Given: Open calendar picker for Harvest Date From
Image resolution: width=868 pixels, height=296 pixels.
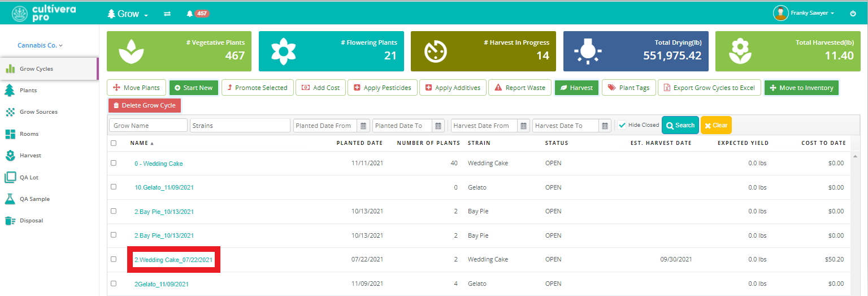Looking at the screenshot, I should pos(523,126).
